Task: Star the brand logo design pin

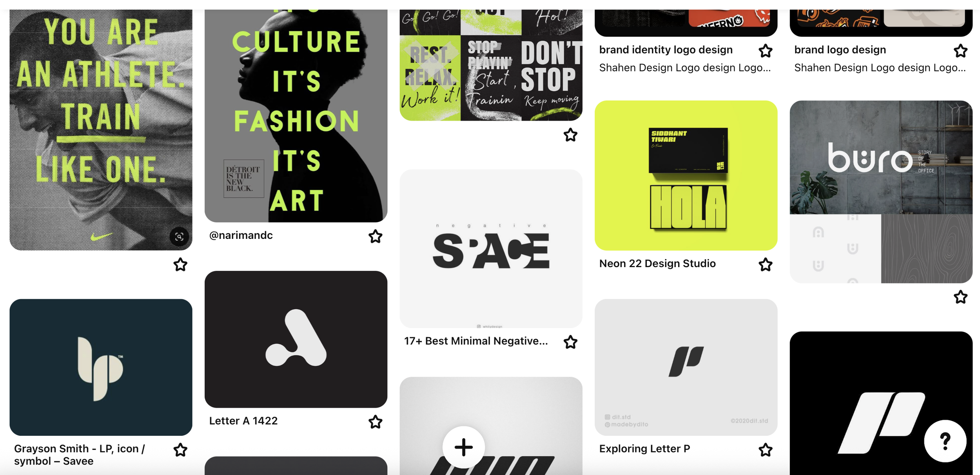Action: click(960, 51)
